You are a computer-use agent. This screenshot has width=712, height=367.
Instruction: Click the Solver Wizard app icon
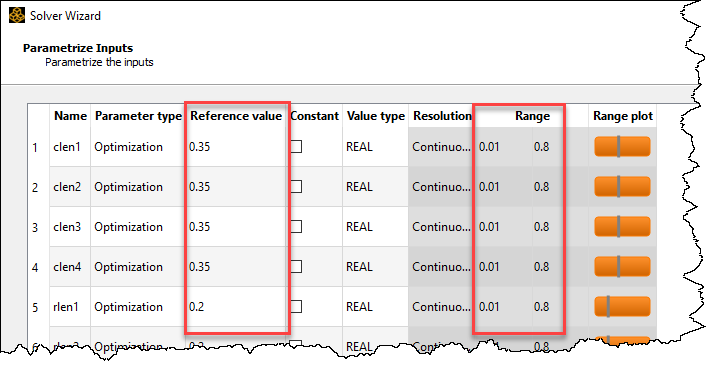click(x=17, y=15)
